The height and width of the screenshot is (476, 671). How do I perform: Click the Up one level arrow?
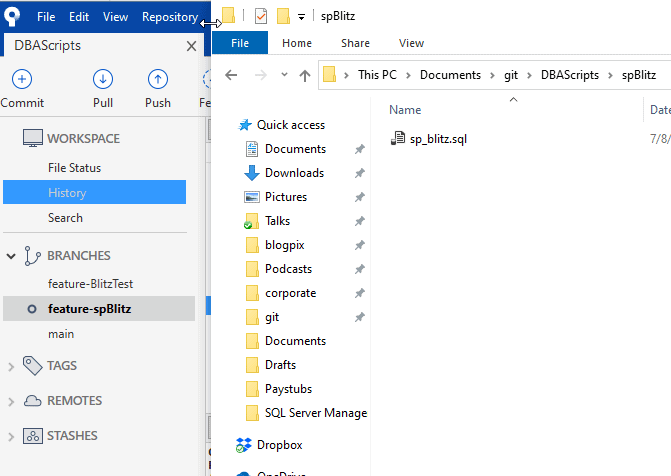pyautogui.click(x=305, y=76)
